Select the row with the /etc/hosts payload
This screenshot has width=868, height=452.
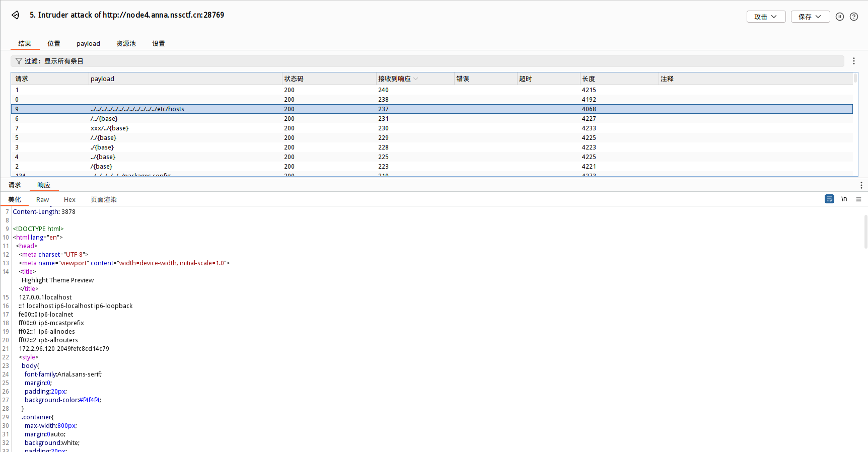432,109
